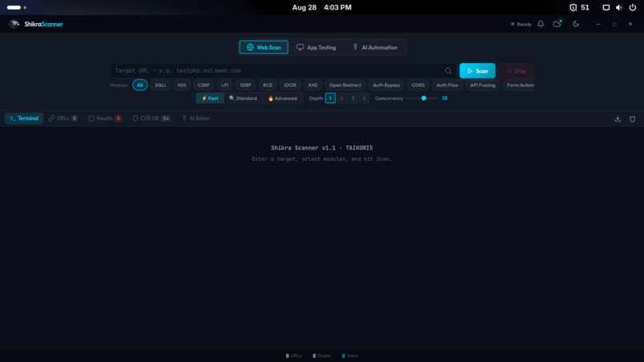Viewport: 644px width, 362px height.
Task: Set crawl depth to 3
Action: (x=353, y=98)
